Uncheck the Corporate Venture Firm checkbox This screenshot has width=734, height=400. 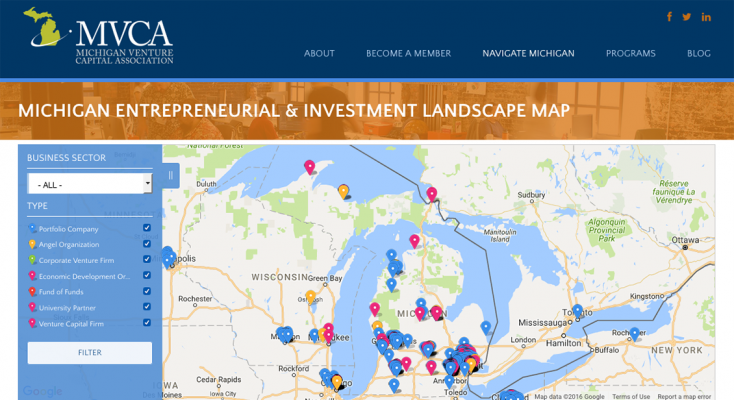point(147,259)
